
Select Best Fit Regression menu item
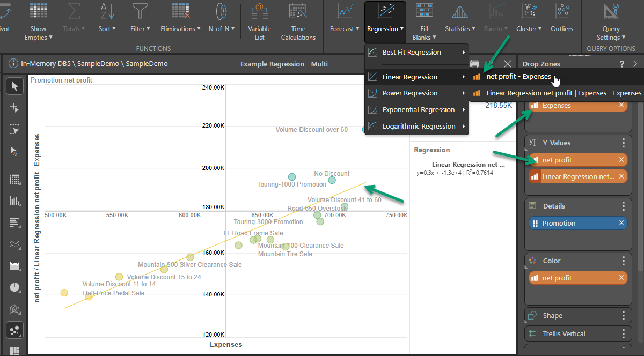click(x=416, y=53)
